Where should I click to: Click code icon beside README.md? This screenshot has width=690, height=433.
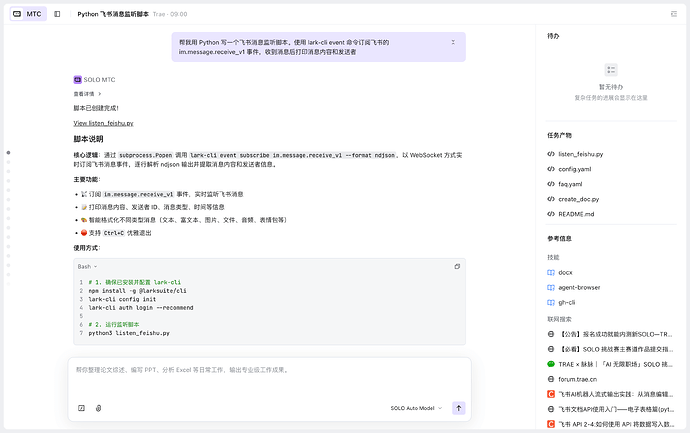point(551,214)
